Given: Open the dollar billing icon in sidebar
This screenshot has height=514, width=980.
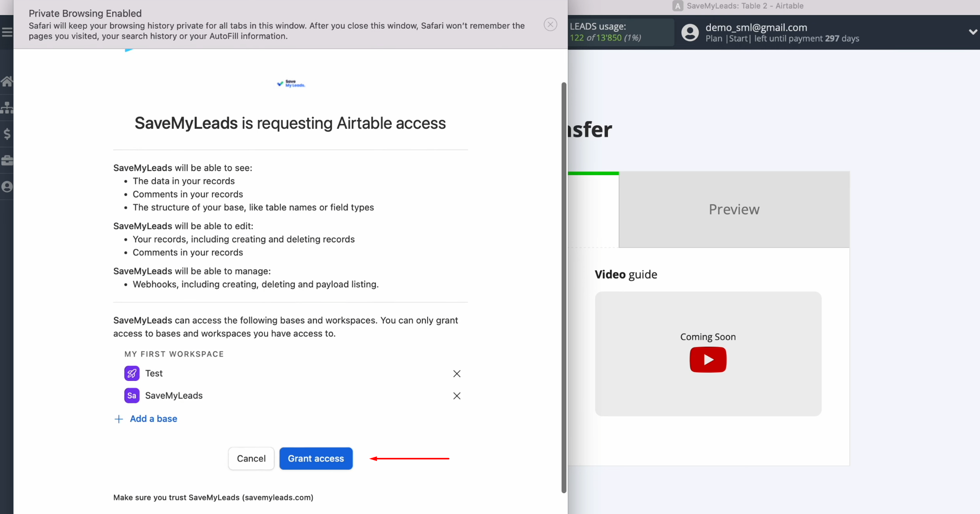Looking at the screenshot, I should (7, 134).
